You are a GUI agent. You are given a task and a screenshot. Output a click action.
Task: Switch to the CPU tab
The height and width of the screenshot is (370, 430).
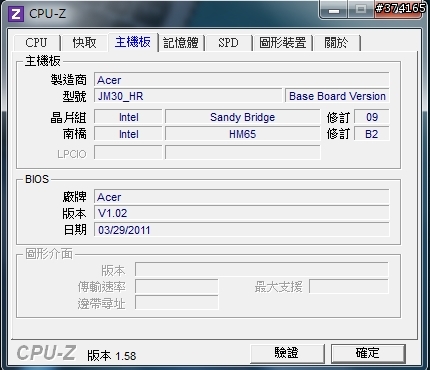(37, 43)
